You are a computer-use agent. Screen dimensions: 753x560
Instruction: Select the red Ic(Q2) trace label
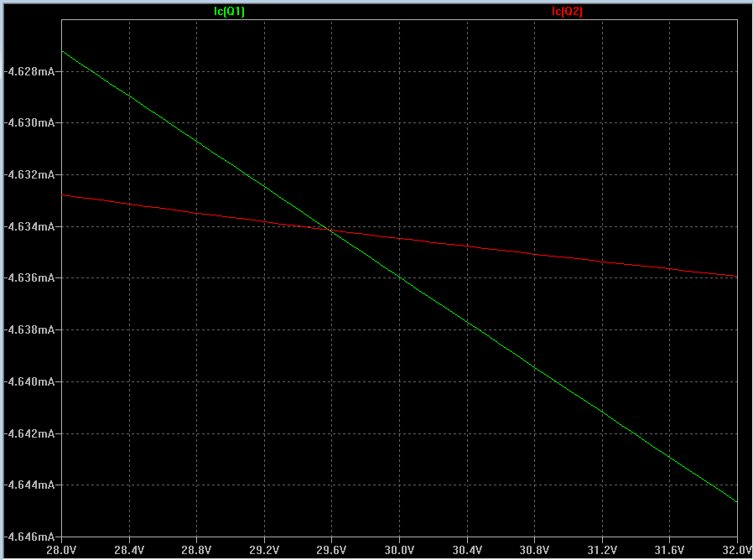(567, 11)
